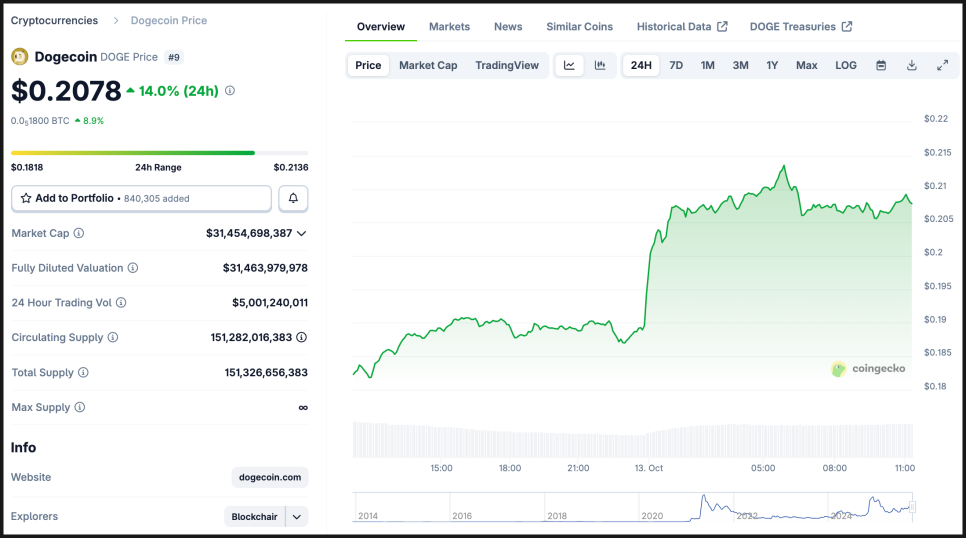
Task: Click the line chart type icon
Action: click(x=569, y=66)
